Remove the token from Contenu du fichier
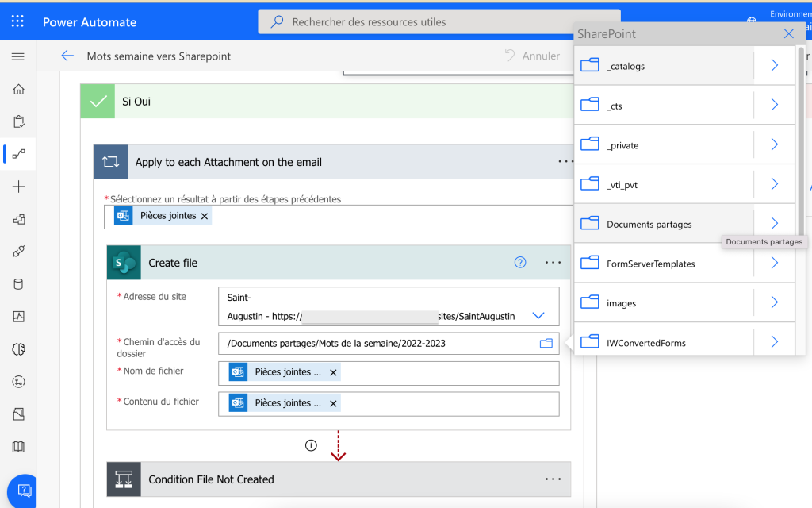 (333, 404)
